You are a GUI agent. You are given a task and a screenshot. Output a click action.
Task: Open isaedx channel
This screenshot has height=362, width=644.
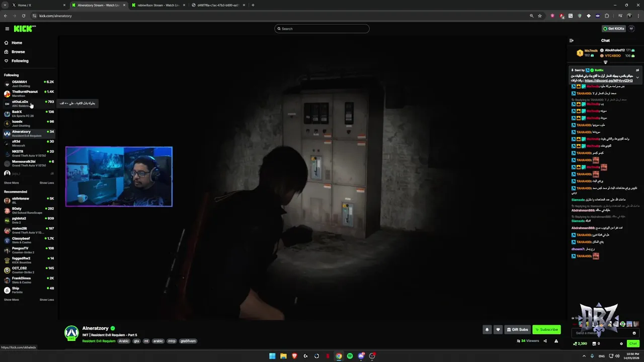pos(29,123)
